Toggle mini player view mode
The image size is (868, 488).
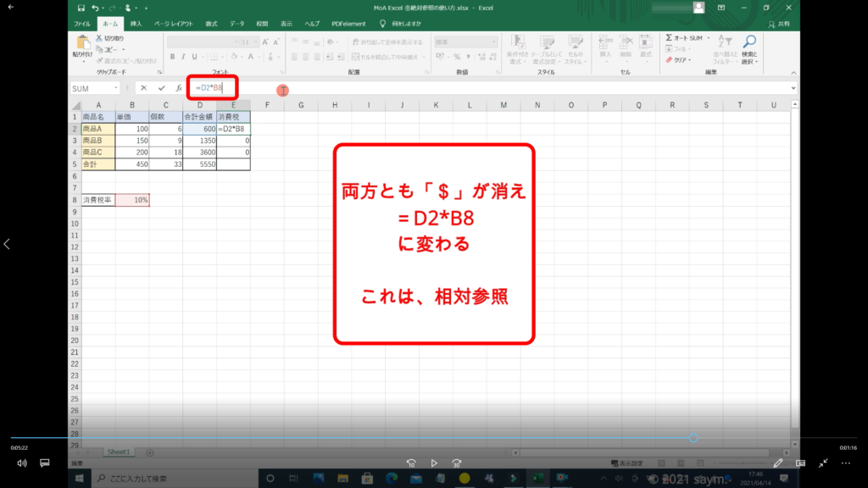click(800, 463)
